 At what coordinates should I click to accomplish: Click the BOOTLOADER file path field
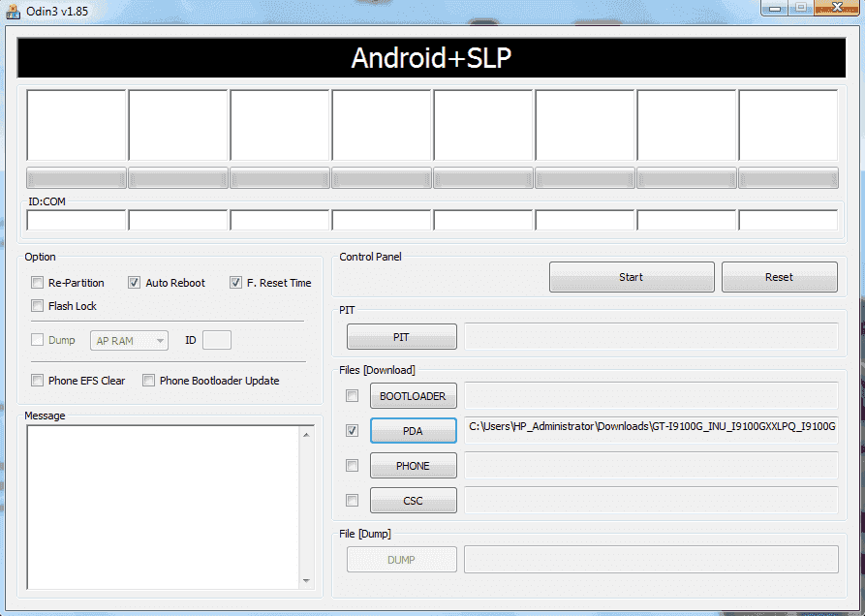(652, 395)
